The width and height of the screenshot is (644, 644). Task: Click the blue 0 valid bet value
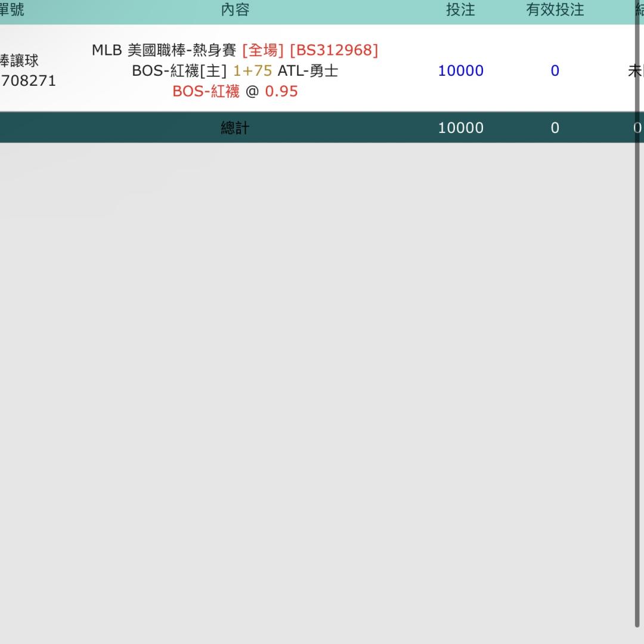click(x=555, y=70)
